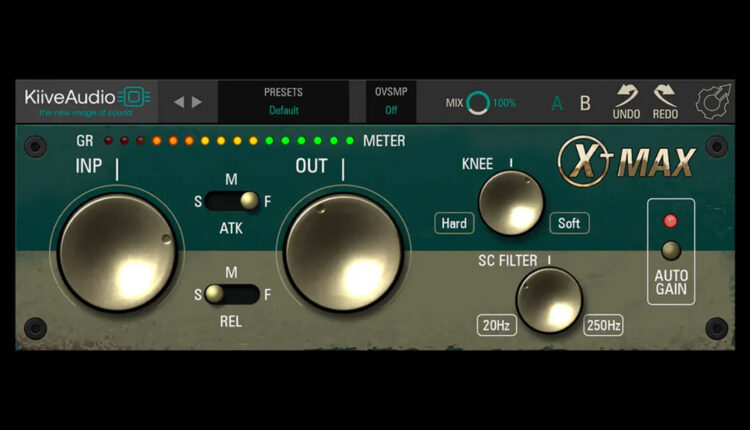
Task: Set SC Filter to 250Hz label
Action: click(603, 325)
